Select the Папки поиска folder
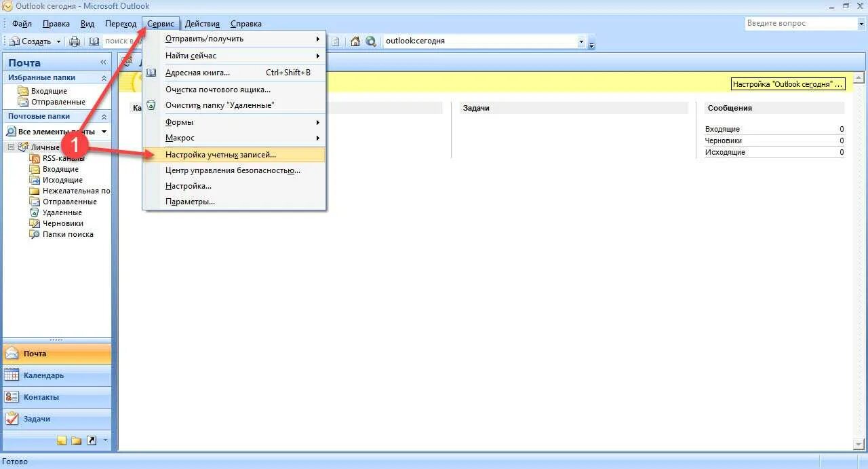This screenshot has width=868, height=469. (x=68, y=234)
